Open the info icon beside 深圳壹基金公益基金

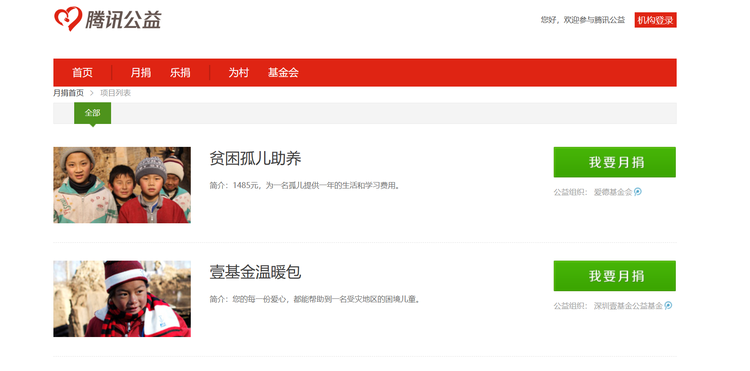click(668, 306)
